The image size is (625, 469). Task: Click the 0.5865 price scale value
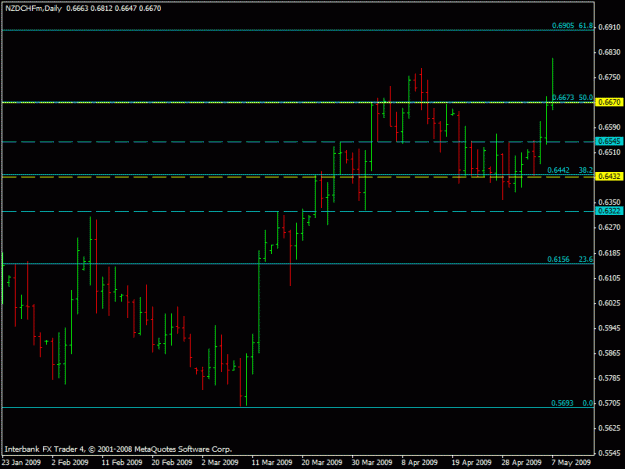(x=609, y=353)
